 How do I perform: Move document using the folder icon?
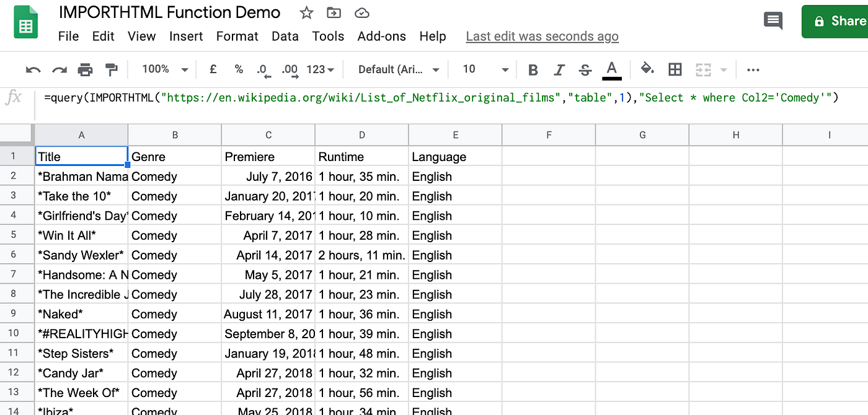(x=334, y=13)
